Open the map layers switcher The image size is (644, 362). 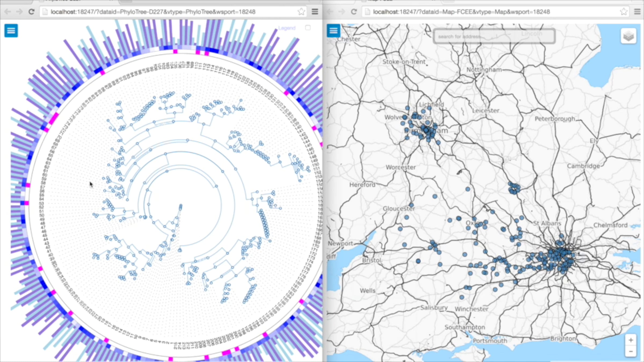point(628,36)
